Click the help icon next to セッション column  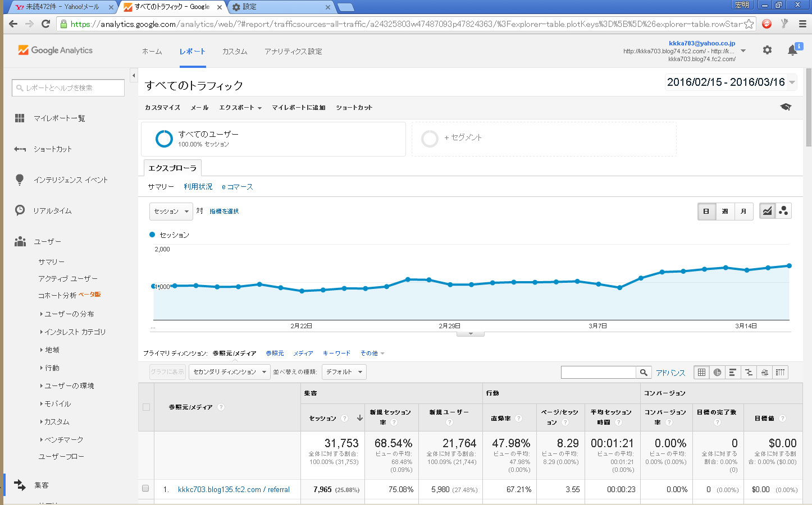[344, 418]
